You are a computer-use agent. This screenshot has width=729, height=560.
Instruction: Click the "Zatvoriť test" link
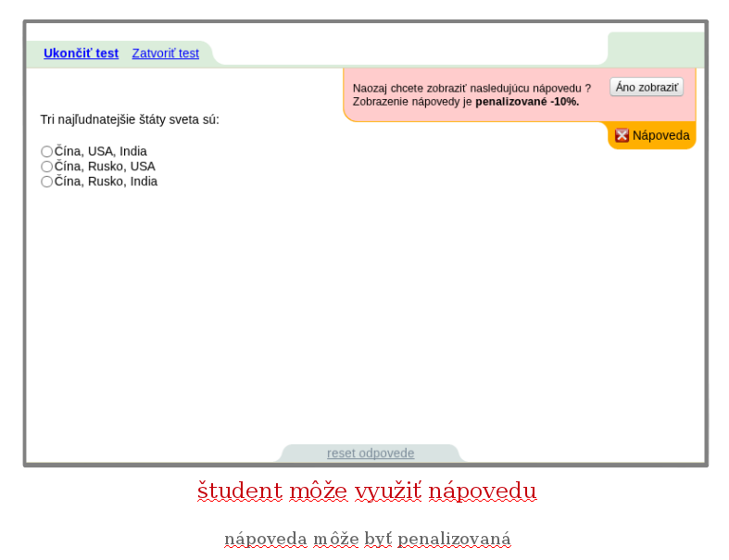tap(166, 54)
